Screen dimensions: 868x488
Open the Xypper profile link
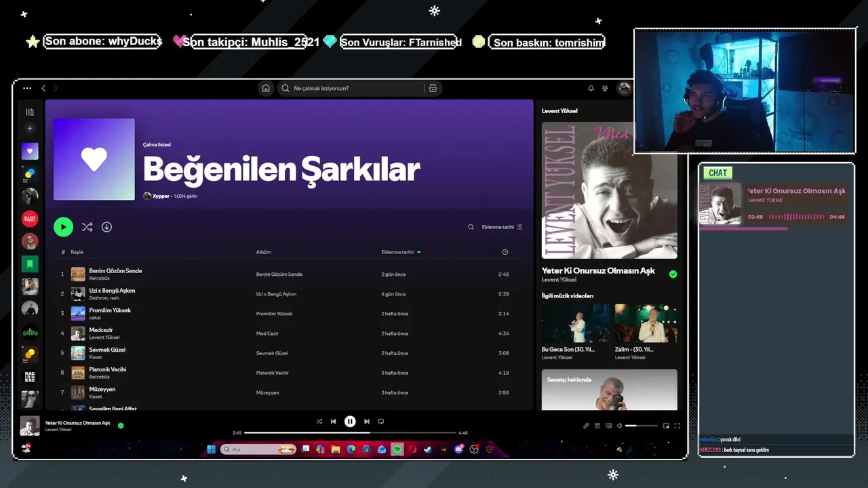161,196
